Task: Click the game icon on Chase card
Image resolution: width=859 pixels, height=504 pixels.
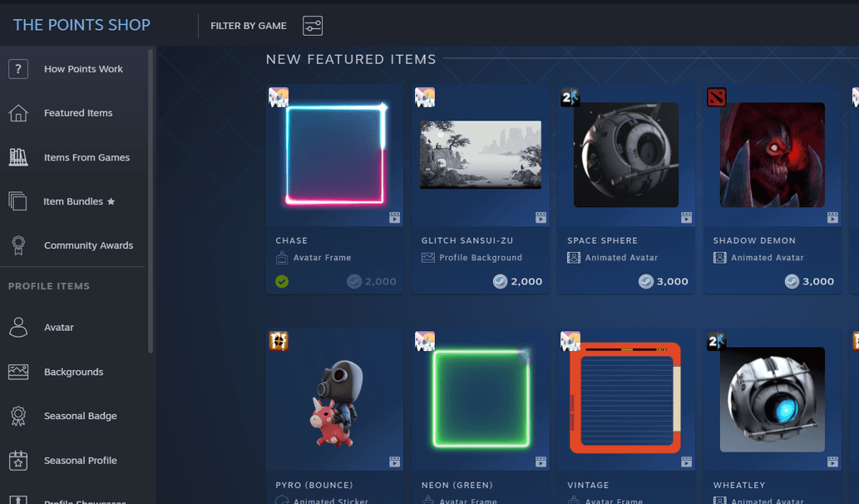Action: (x=279, y=97)
